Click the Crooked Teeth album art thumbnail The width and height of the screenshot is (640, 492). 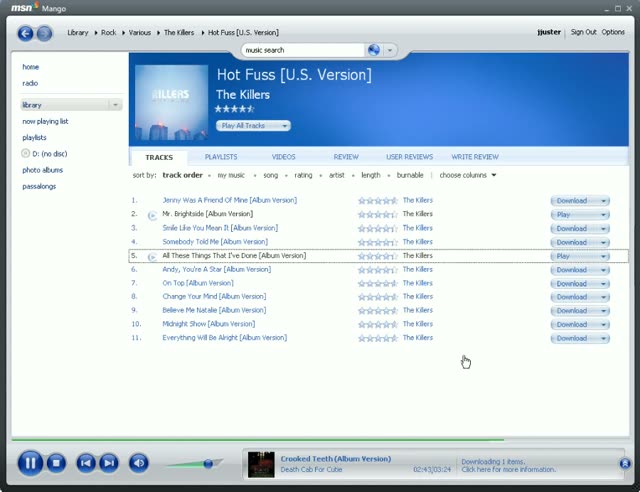[261, 464]
